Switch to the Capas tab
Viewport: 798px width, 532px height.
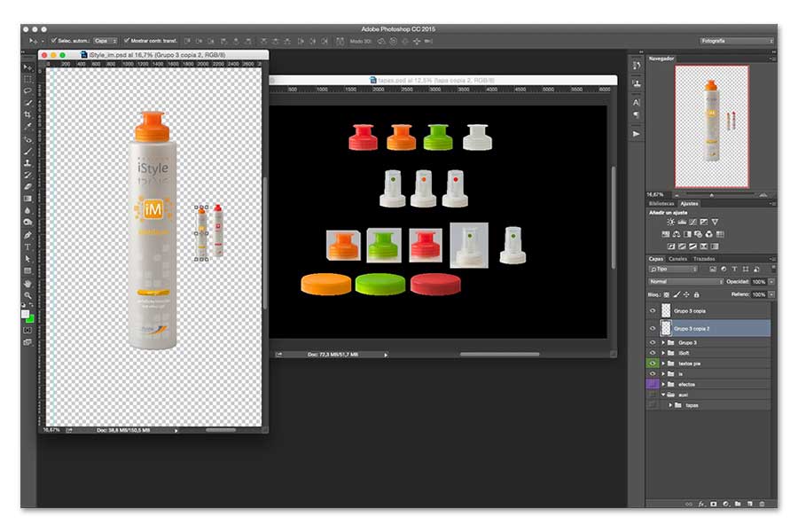656,259
